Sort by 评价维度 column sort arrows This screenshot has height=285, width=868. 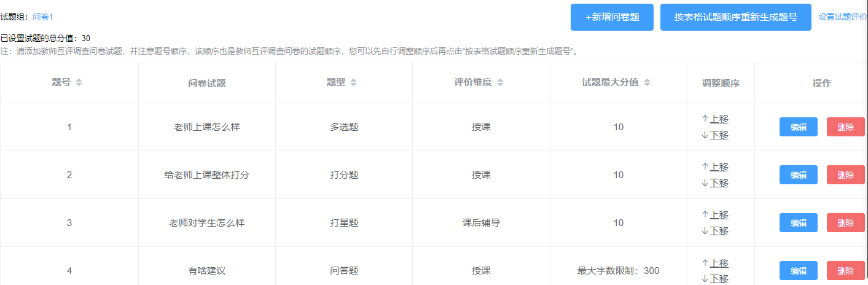pyautogui.click(x=500, y=83)
